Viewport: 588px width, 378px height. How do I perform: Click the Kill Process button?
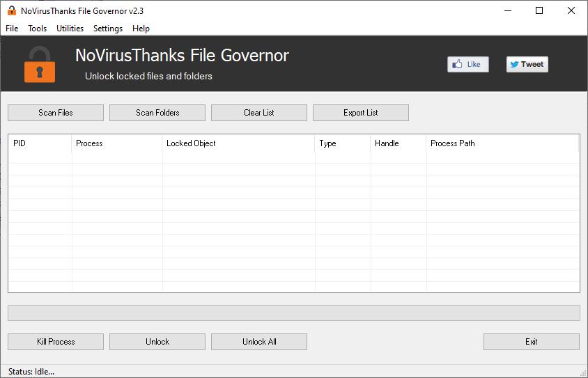click(56, 342)
